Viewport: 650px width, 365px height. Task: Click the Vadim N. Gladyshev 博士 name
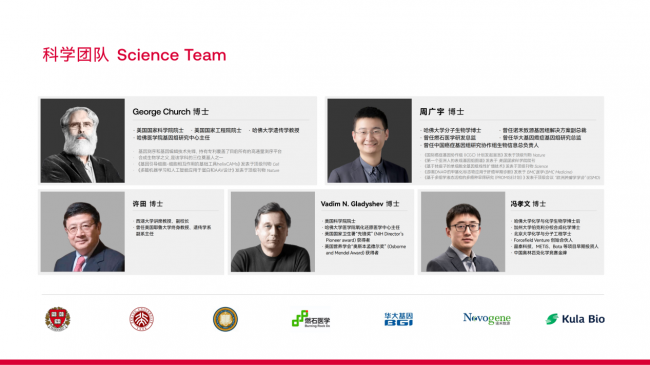click(360, 204)
